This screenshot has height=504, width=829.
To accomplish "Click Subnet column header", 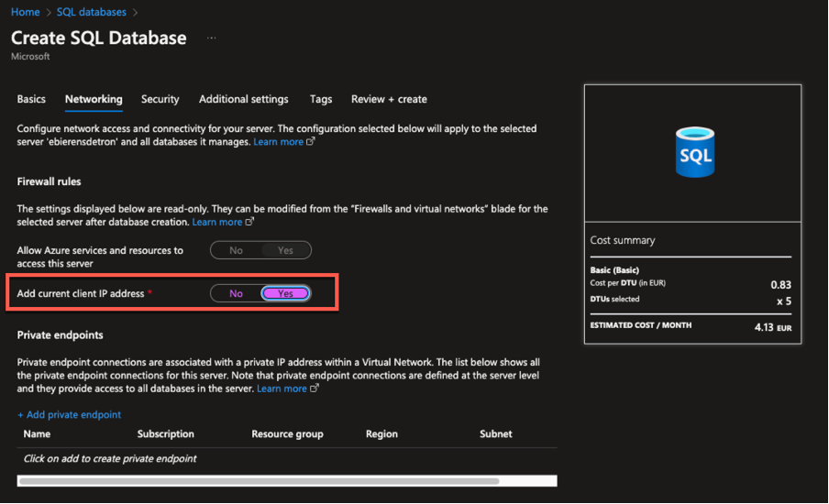I will 496,433.
